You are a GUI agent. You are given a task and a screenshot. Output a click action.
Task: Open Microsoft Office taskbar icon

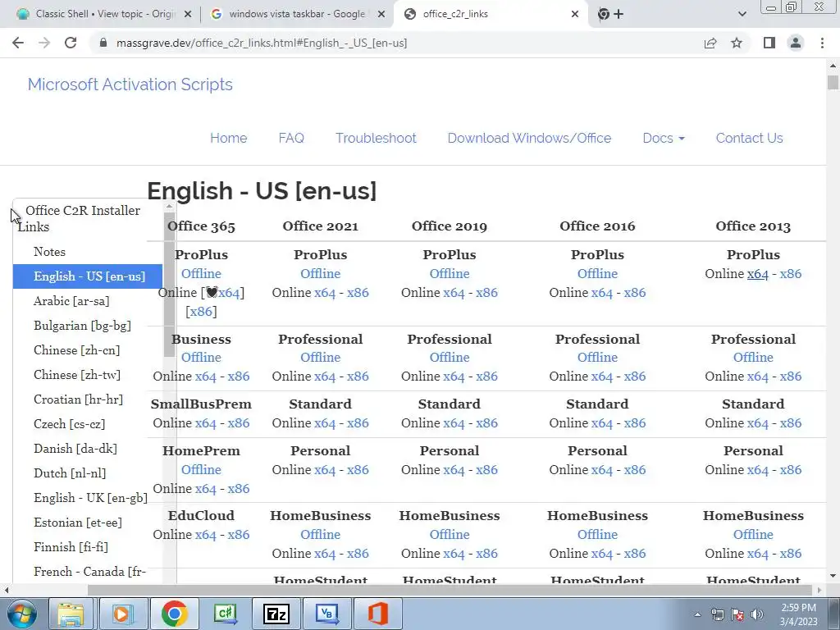pyautogui.click(x=377, y=614)
